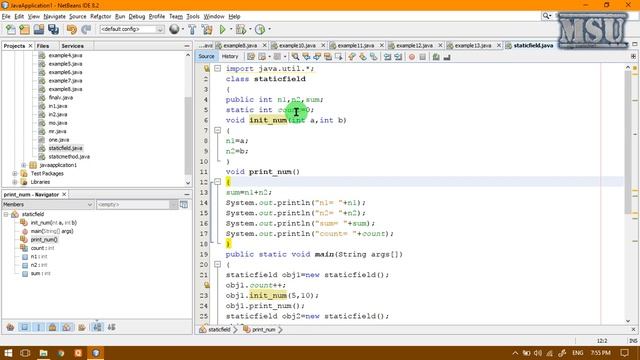Screen dimensions: 640x360
Task: Click the filter view icon beside the Navigator empty field
Action: tap(184, 204)
